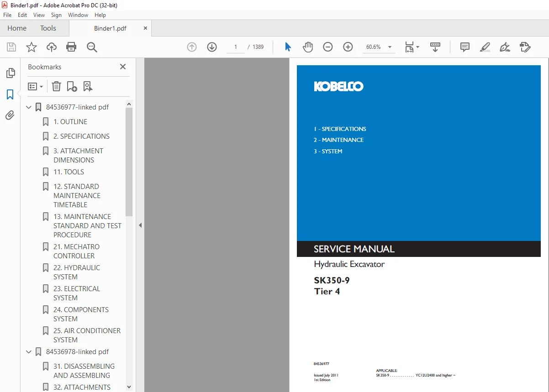Open bookmark options dropdown menu
Screen dimensions: 549x392
(36, 86)
